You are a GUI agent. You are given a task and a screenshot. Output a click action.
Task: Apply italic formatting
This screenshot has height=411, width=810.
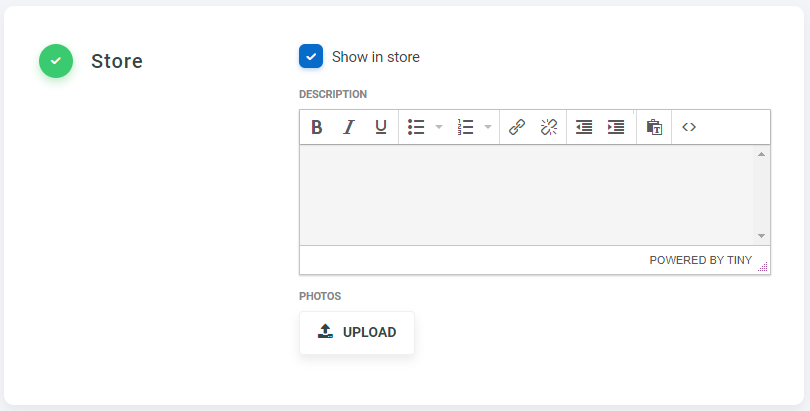click(x=348, y=127)
